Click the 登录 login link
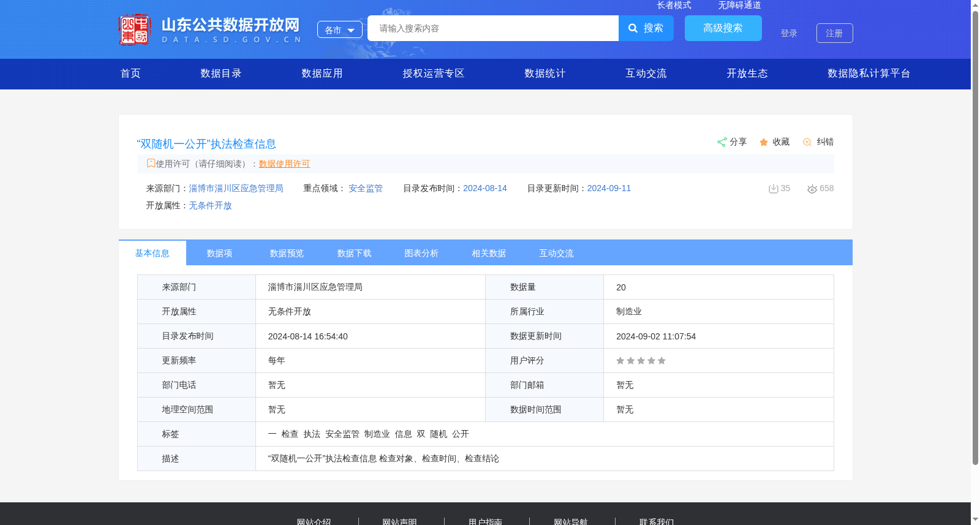980x525 pixels. [x=789, y=33]
